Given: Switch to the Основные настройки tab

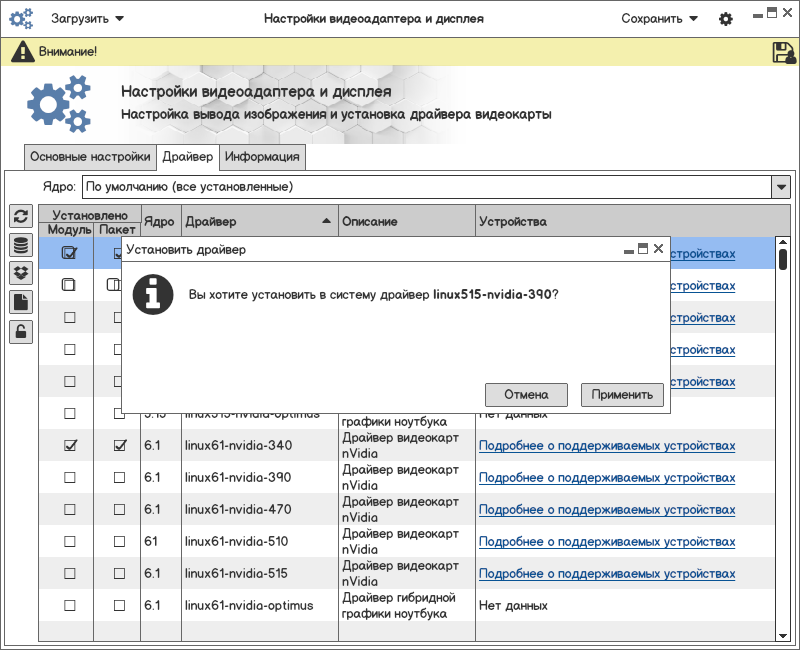Looking at the screenshot, I should coord(90,157).
